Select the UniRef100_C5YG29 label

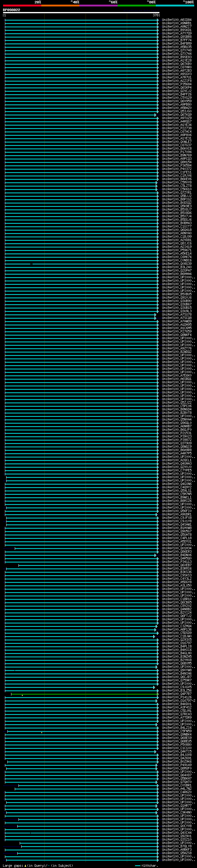pyautogui.click(x=176, y=98)
